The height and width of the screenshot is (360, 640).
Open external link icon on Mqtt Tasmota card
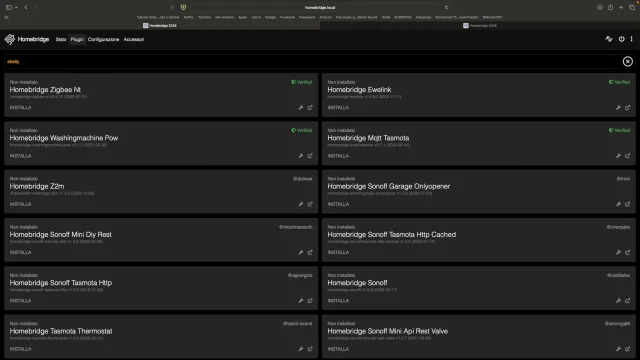tap(627, 156)
